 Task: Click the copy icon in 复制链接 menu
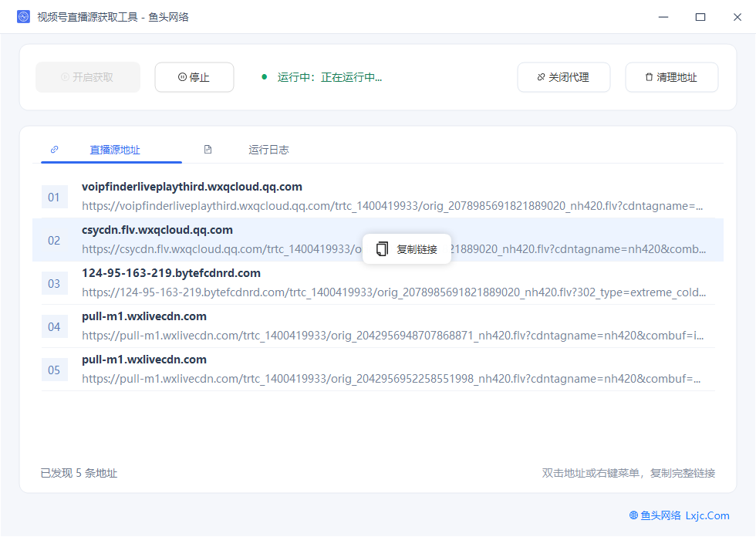click(x=382, y=248)
